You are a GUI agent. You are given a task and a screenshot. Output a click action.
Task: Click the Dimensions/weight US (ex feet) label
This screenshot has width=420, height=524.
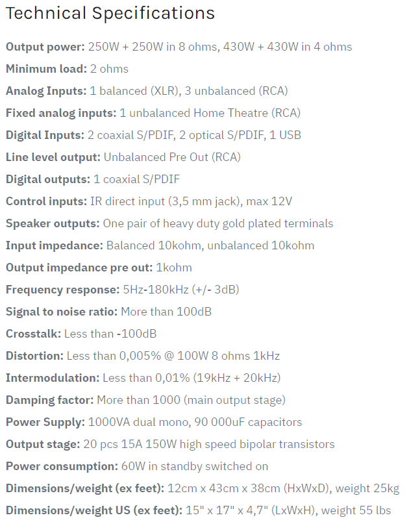pyautogui.click(x=94, y=510)
